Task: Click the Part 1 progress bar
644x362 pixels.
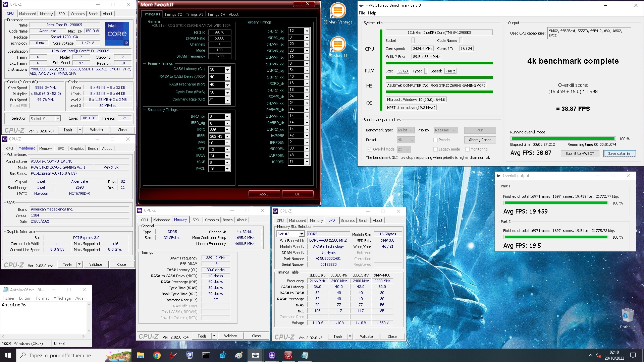Action: [x=556, y=203]
